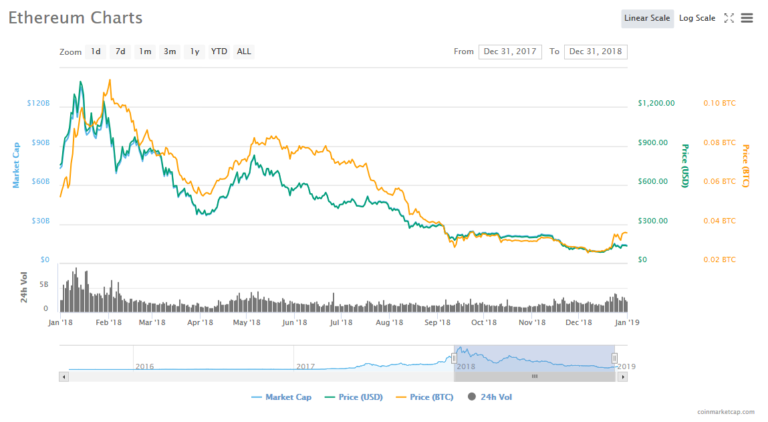Toggle fullscreen chart view icon

(x=729, y=18)
